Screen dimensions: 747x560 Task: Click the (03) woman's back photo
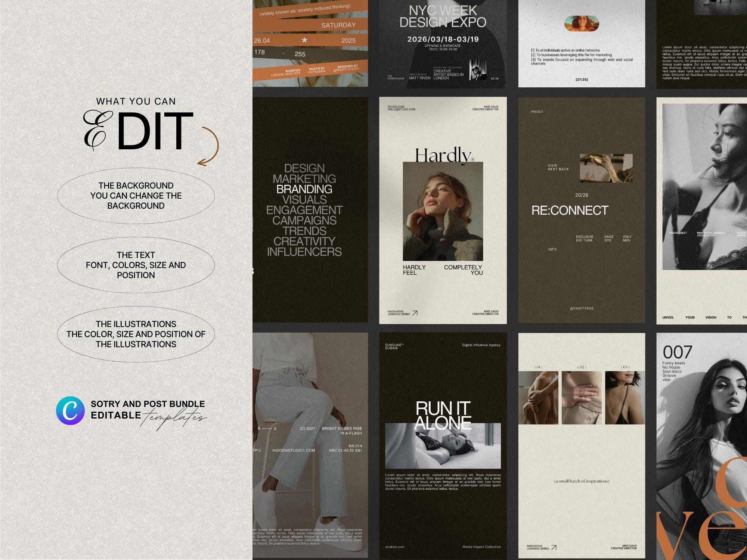click(625, 398)
